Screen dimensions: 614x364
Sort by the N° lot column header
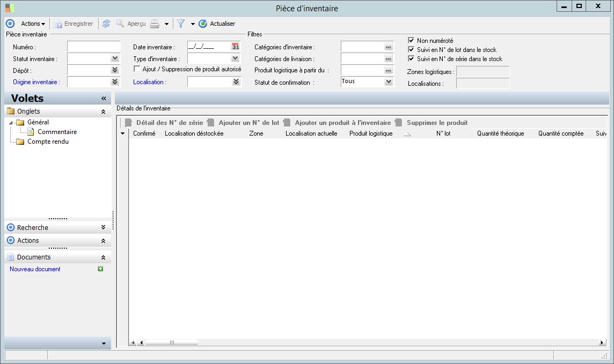443,133
